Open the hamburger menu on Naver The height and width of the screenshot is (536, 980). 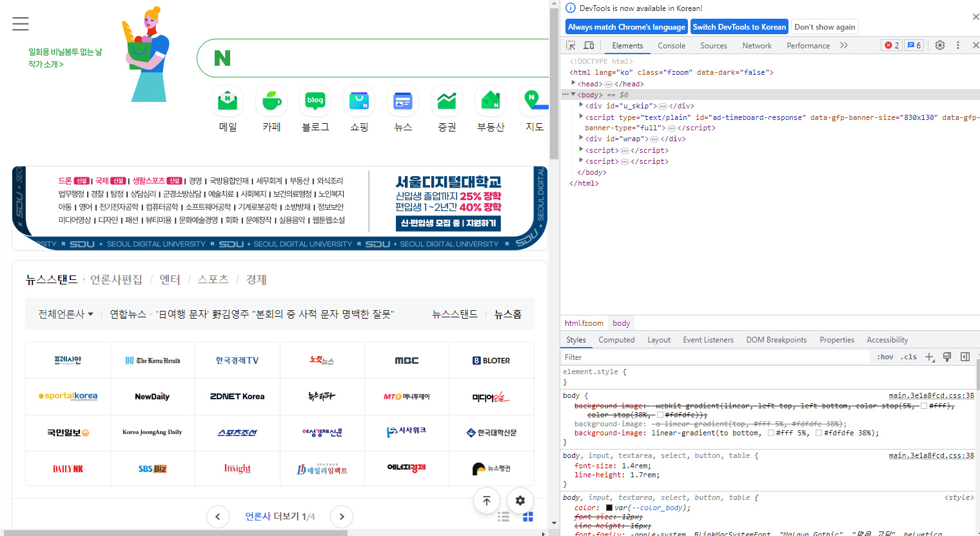(x=21, y=24)
